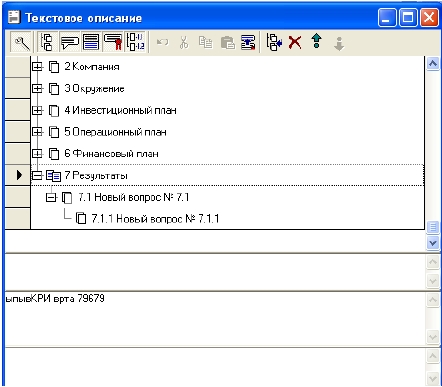Click the black row pointer at 7 Результаты
442x387 pixels.
19,175
